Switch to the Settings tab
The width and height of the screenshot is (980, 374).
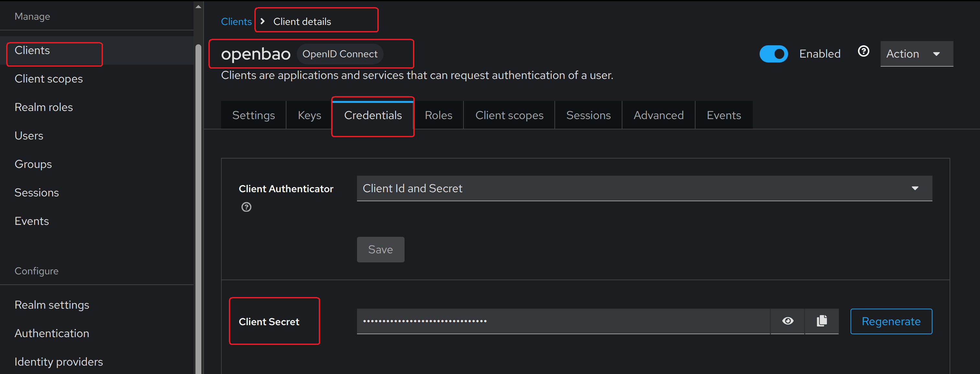tap(253, 115)
